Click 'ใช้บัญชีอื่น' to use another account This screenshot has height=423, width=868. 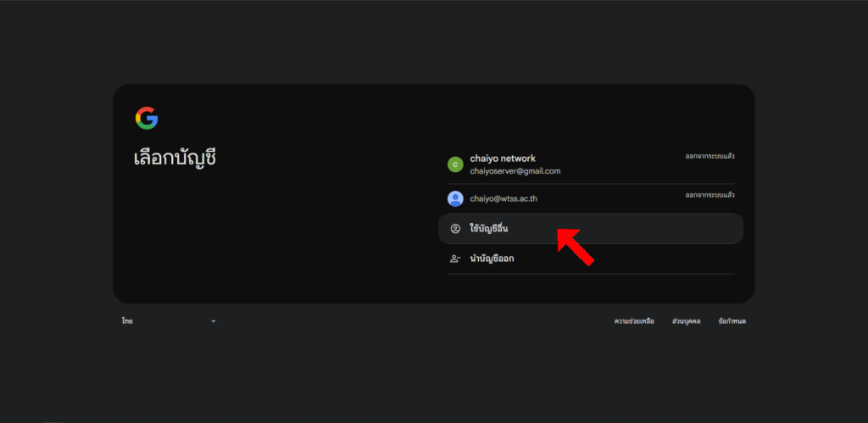pos(591,229)
